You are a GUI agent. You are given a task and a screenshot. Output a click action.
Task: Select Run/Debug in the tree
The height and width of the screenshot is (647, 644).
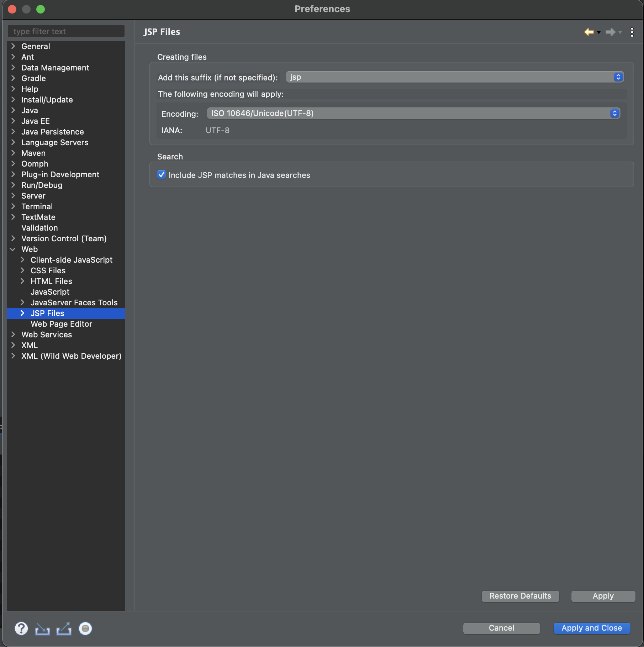coord(42,185)
